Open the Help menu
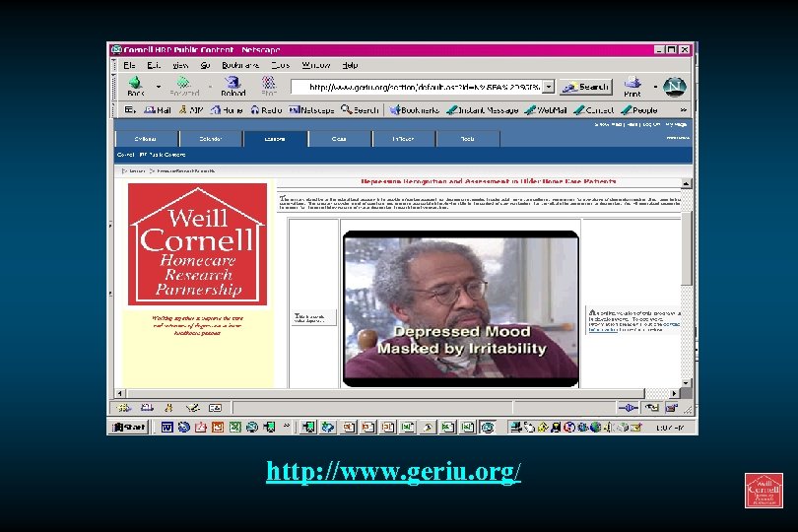 tap(350, 65)
